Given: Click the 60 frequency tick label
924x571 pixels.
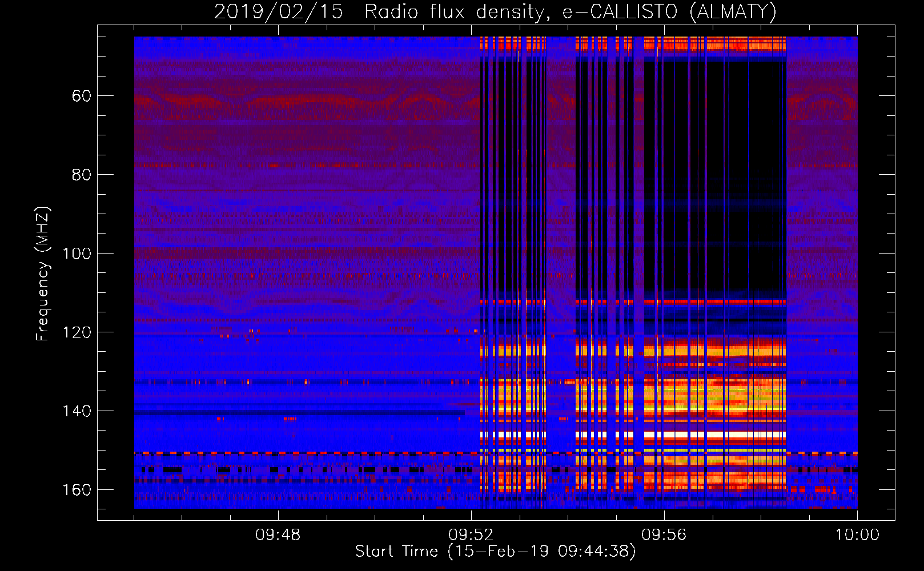Looking at the screenshot, I should tap(82, 96).
